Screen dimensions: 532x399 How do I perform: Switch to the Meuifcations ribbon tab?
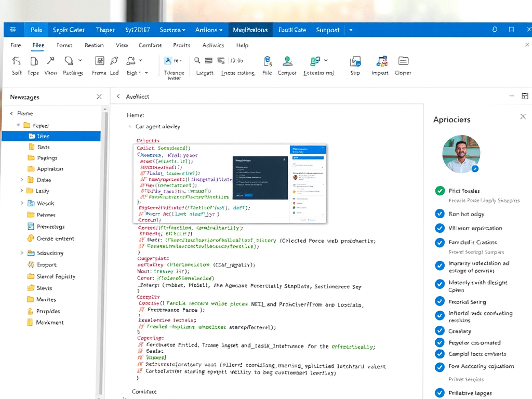pos(250,30)
